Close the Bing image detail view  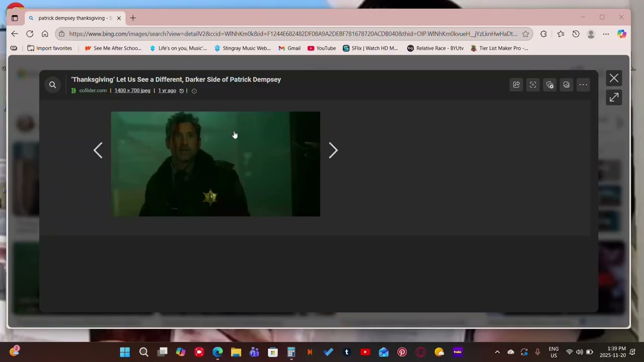point(614,78)
